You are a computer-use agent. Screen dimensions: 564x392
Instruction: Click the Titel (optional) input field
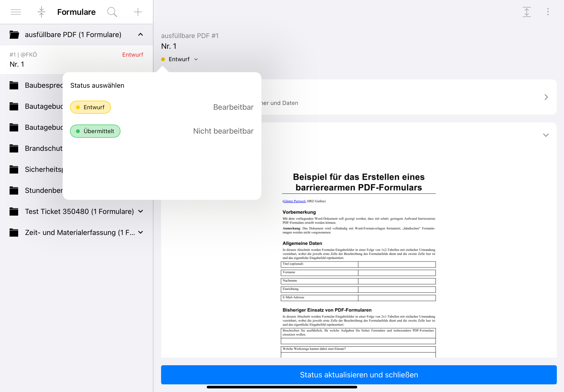[397, 264]
